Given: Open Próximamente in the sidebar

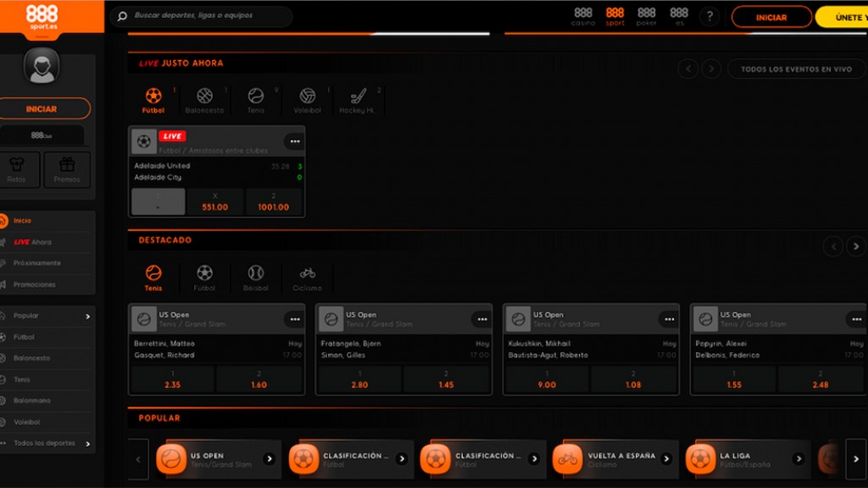Looking at the screenshot, I should pos(46,263).
